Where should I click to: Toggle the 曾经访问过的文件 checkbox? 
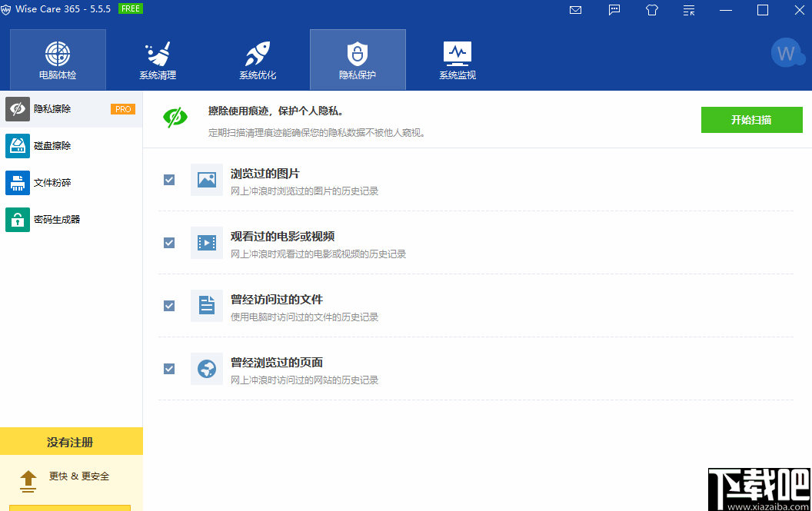pos(169,306)
